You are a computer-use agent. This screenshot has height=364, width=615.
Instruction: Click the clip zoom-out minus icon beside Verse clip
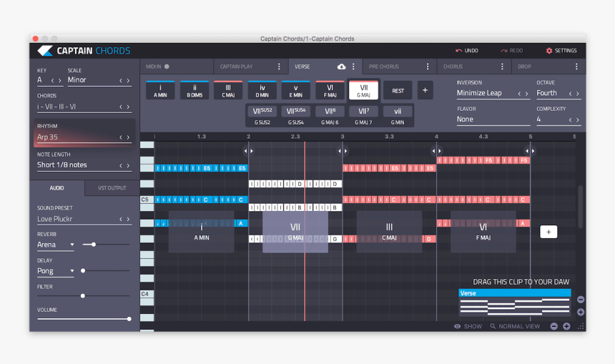pyautogui.click(x=581, y=300)
